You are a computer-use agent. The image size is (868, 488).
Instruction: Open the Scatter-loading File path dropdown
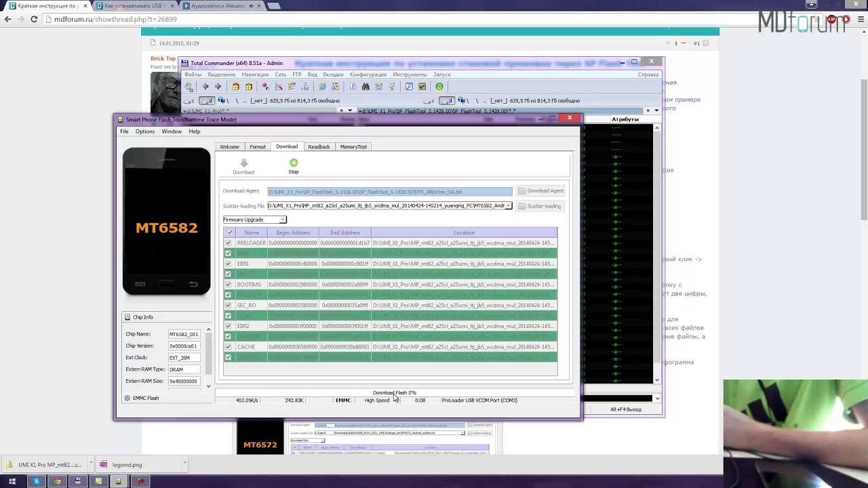pyautogui.click(x=509, y=205)
